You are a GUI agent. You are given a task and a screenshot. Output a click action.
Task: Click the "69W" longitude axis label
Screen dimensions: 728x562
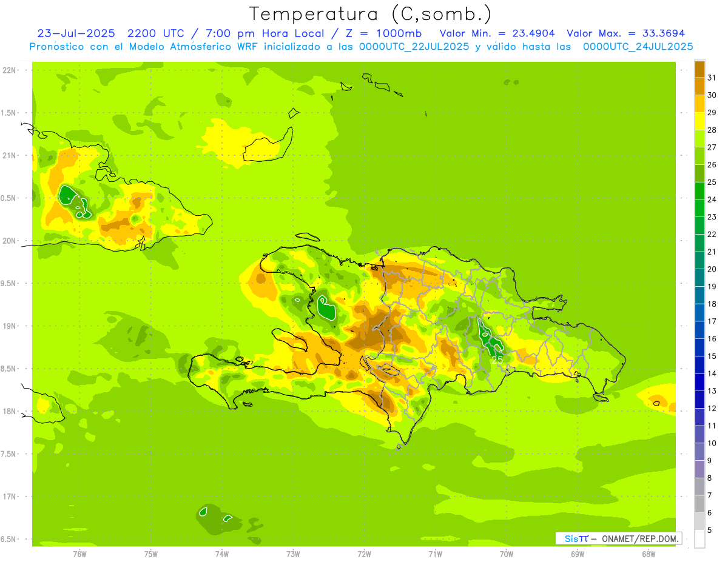click(x=578, y=554)
